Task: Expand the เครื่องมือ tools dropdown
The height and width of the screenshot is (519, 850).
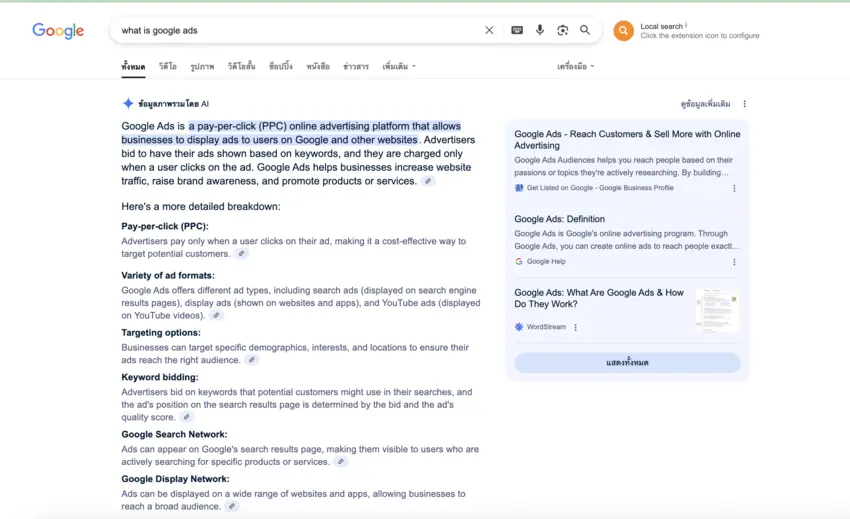Action: click(576, 66)
